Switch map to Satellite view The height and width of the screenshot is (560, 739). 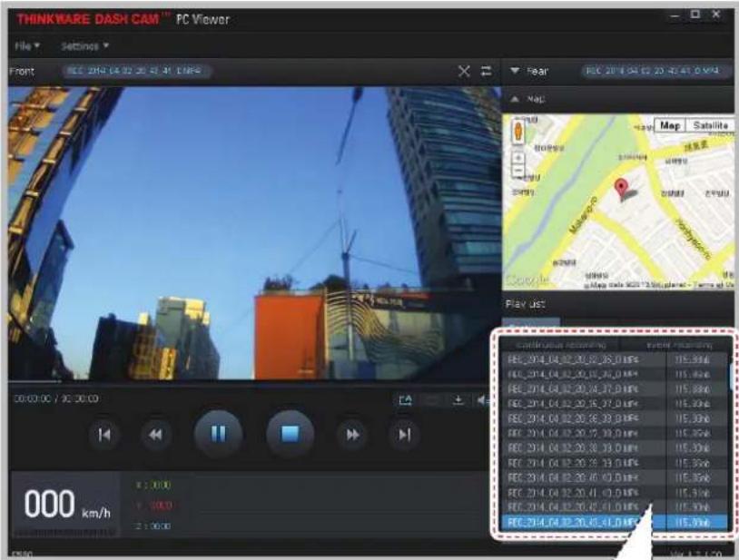710,126
